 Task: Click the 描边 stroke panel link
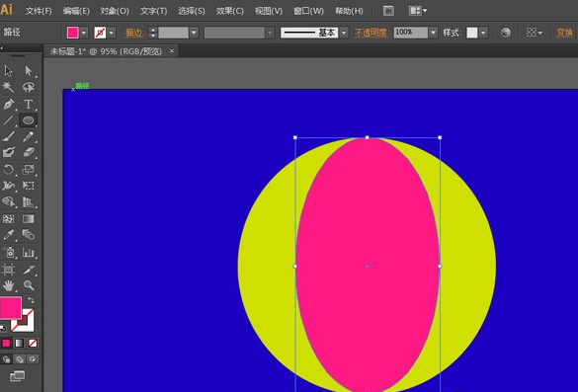[133, 33]
